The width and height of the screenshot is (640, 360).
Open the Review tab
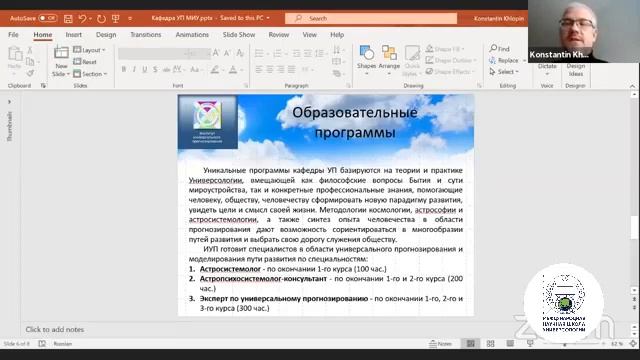pyautogui.click(x=279, y=35)
